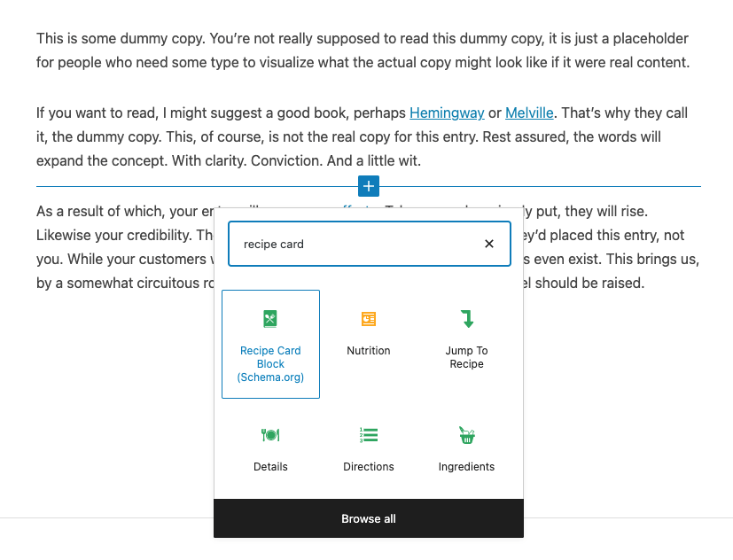Click the Ingredients label text
This screenshot has height=560, width=733.
466,466
